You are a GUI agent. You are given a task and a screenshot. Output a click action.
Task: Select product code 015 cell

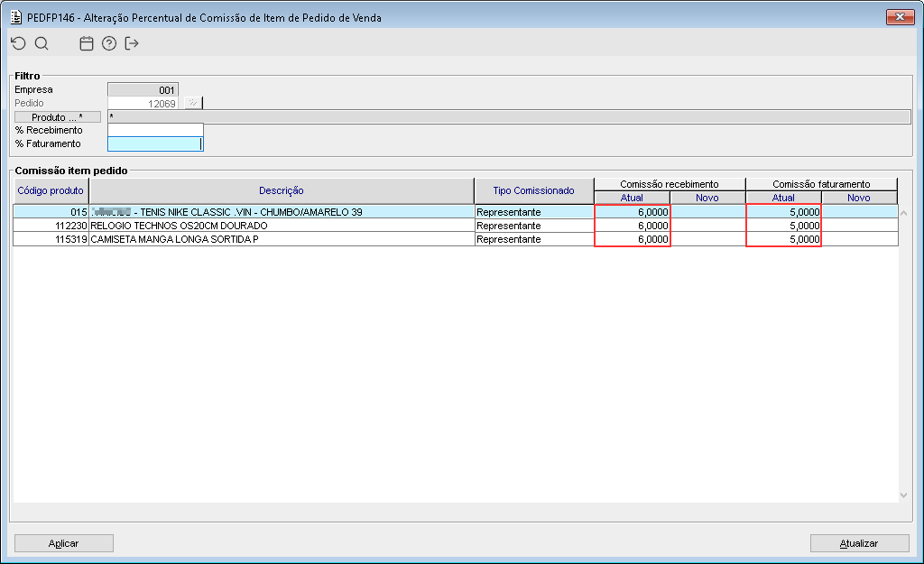[x=51, y=212]
